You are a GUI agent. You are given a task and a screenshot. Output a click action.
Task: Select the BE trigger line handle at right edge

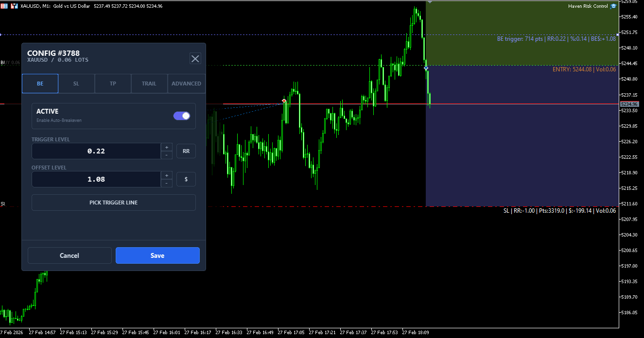(618, 34)
